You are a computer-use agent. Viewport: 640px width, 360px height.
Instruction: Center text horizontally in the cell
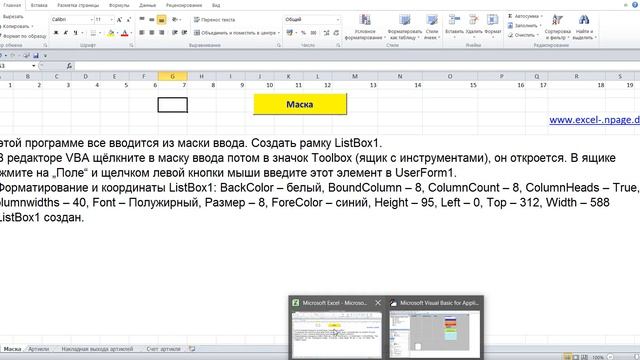pyautogui.click(x=151, y=32)
